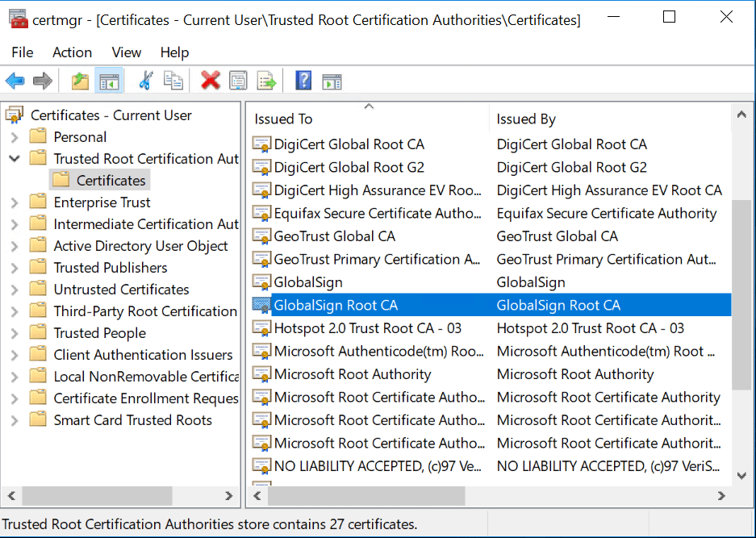Image resolution: width=756 pixels, height=538 pixels.
Task: Click the Up One Level folder icon
Action: pos(80,80)
